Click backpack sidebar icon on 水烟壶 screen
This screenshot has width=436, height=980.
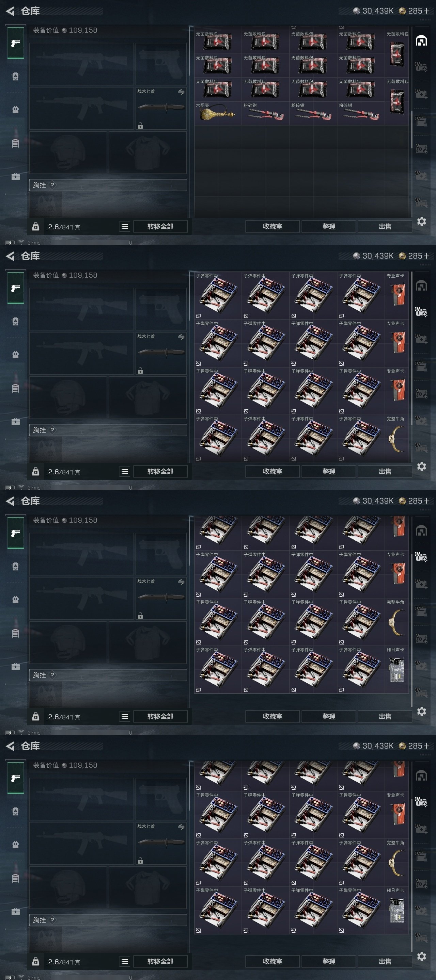tap(16, 110)
